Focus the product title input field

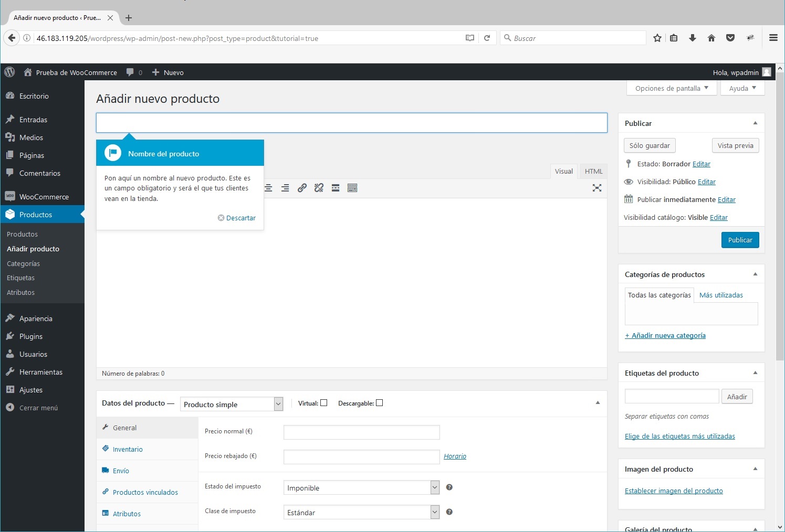(x=352, y=123)
